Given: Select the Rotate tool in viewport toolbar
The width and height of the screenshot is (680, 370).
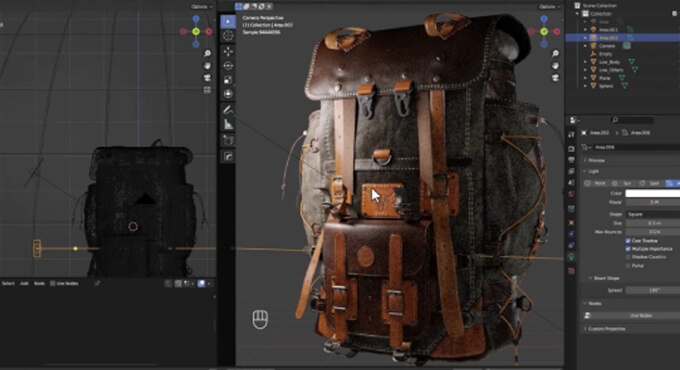Looking at the screenshot, I should [228, 65].
